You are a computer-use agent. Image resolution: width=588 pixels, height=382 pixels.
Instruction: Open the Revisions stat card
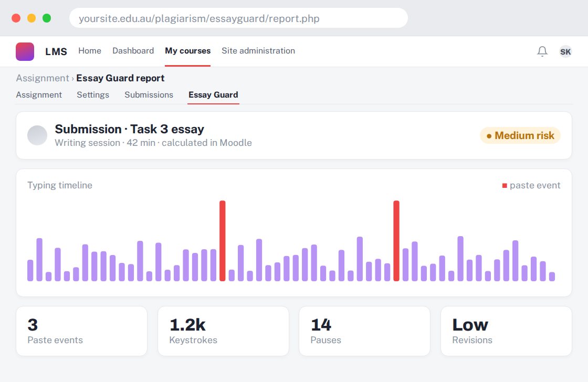pyautogui.click(x=506, y=331)
